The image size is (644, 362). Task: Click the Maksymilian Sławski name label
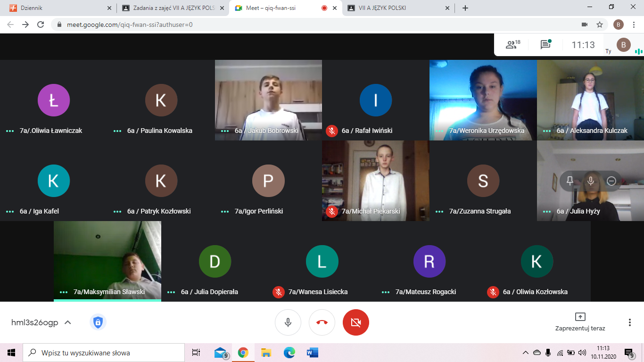click(109, 292)
